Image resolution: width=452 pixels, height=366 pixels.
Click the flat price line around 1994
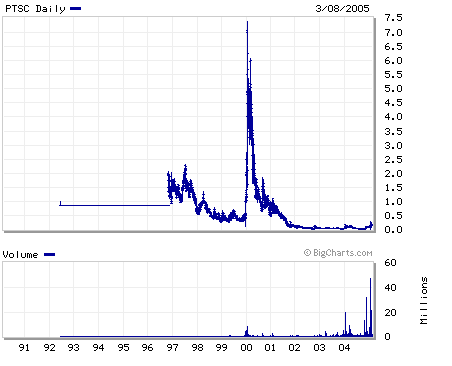coord(114,205)
